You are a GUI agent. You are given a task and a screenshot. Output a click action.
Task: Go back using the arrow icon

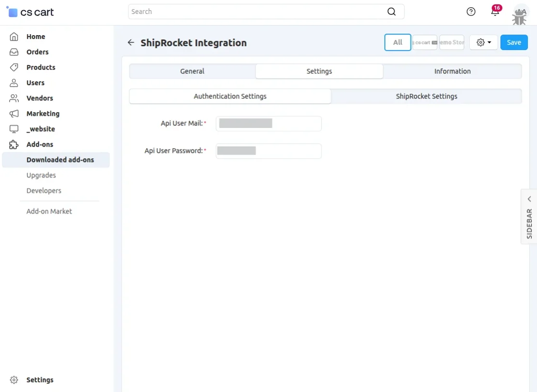click(x=131, y=43)
